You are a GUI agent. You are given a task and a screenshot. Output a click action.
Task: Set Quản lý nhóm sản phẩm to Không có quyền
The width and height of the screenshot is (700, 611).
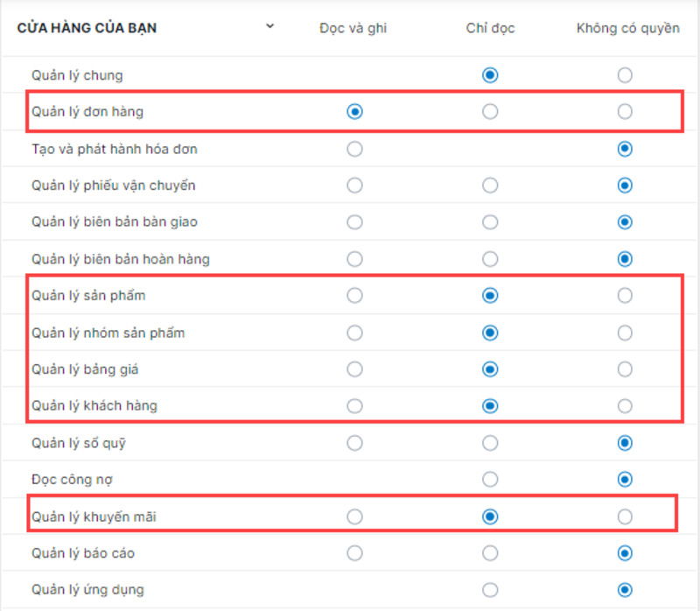click(x=623, y=334)
